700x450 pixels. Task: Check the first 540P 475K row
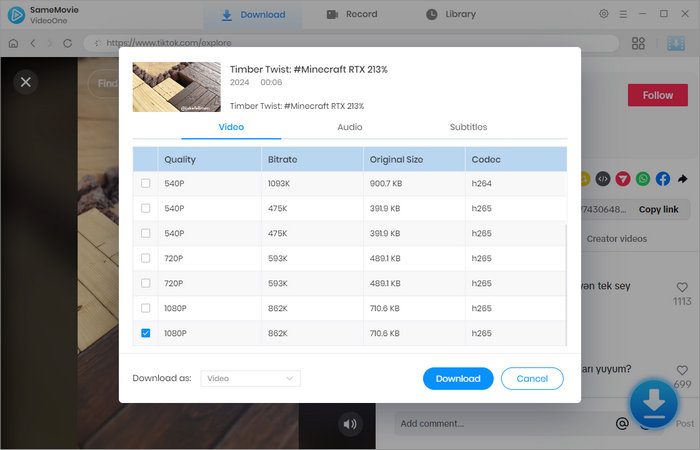146,208
